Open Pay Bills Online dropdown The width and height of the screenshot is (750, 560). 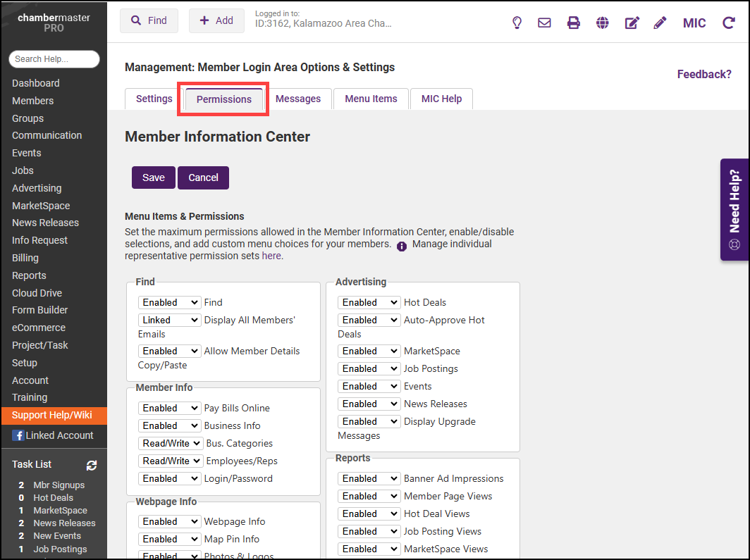(170, 408)
